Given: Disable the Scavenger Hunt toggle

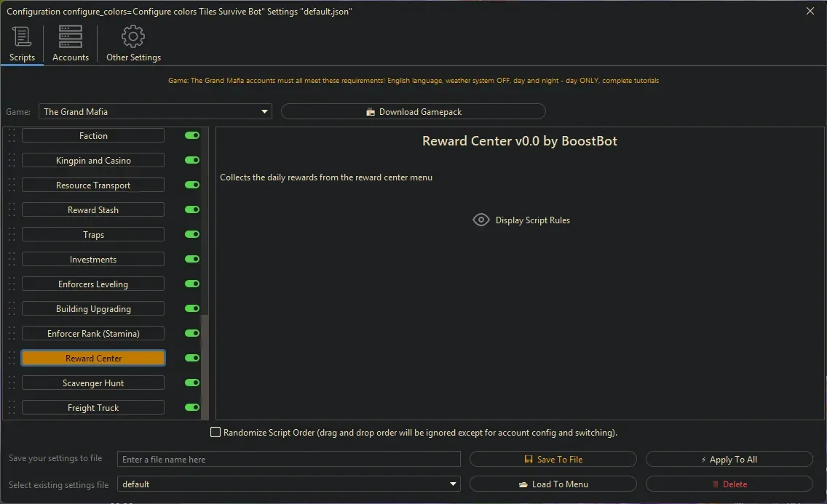Looking at the screenshot, I should [192, 383].
